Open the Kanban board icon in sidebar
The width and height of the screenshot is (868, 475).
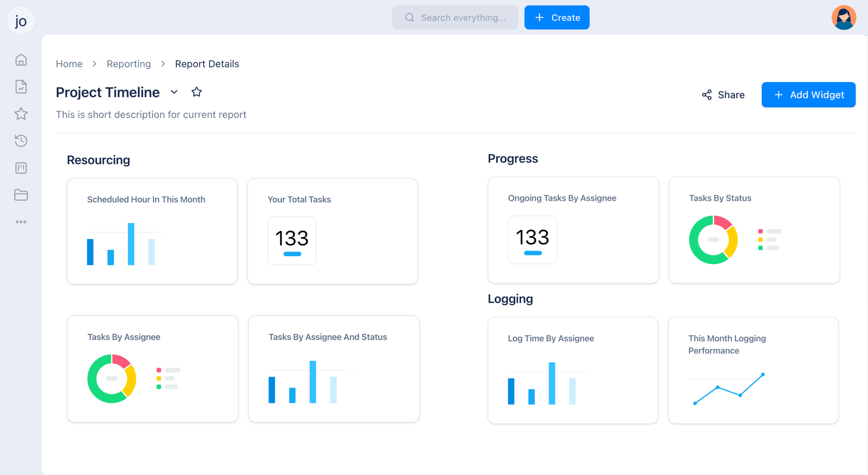coord(21,168)
